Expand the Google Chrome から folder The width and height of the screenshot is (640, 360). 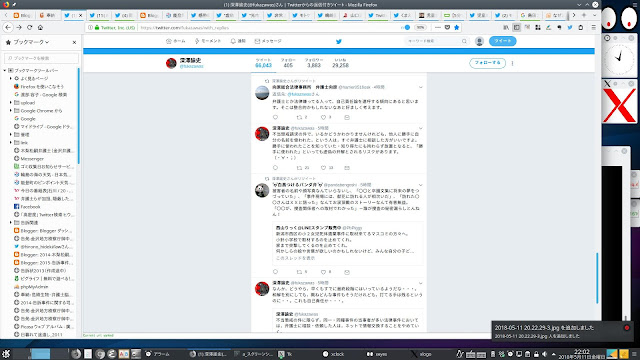pos(11,111)
